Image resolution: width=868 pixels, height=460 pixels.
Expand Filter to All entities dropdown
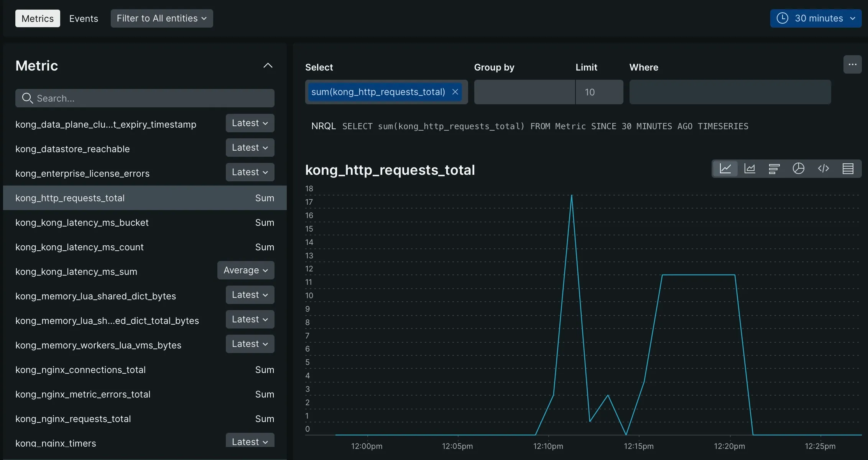(x=161, y=18)
